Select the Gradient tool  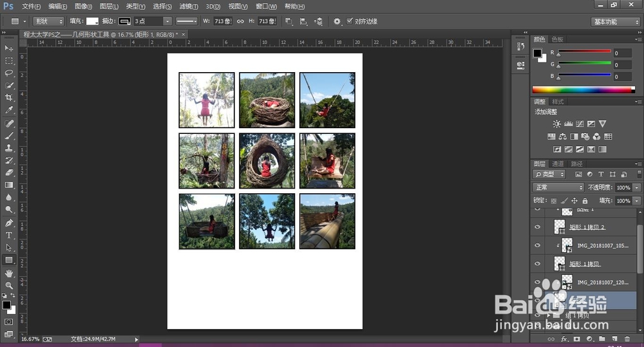pyautogui.click(x=8, y=185)
